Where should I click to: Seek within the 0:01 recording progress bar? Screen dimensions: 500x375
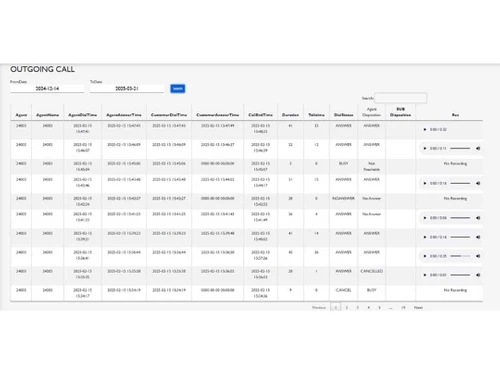click(460, 275)
